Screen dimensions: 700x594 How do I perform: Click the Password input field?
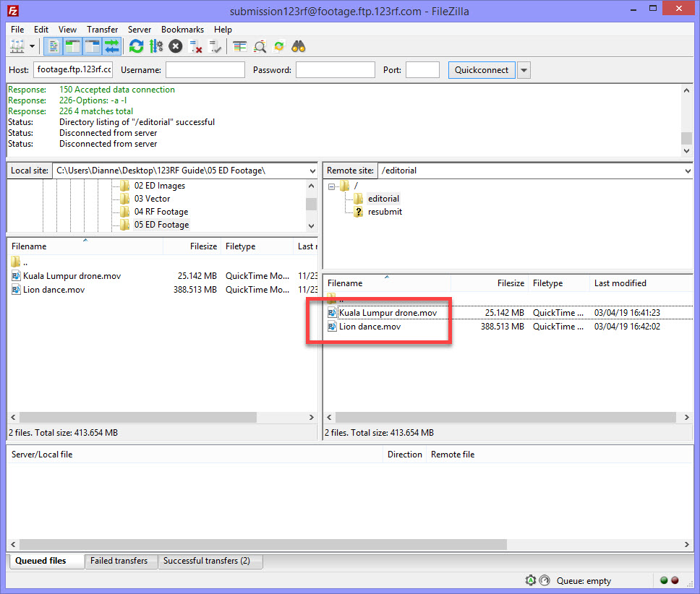336,69
